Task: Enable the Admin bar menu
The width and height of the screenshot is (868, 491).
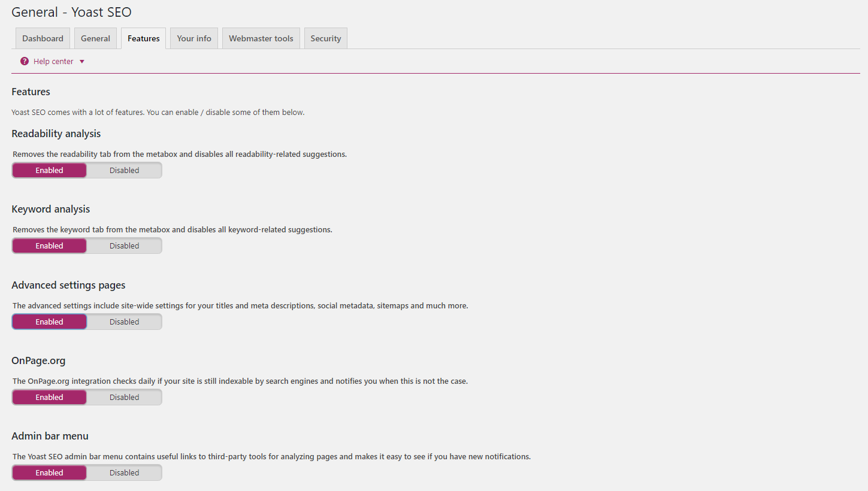Action: click(49, 472)
